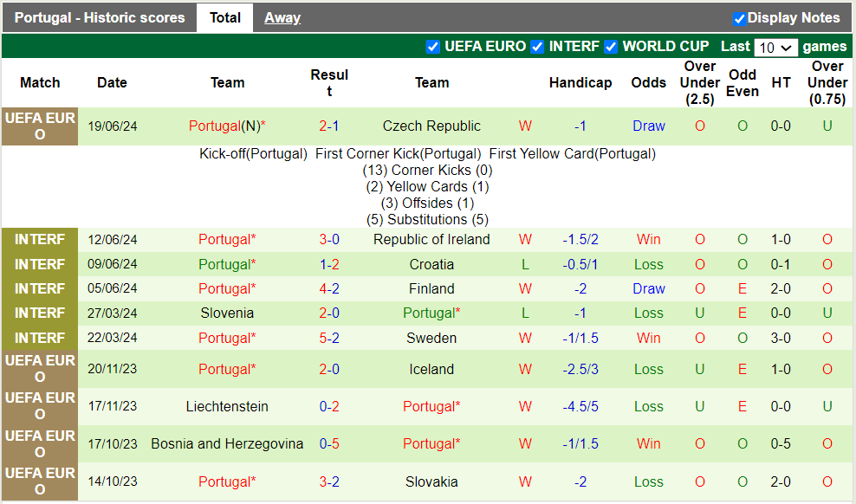Open the Republic of Ireland team page
856x504 pixels.
coord(431,240)
